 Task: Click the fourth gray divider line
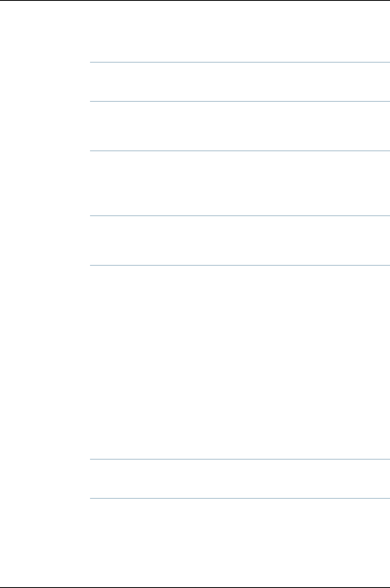240,459
